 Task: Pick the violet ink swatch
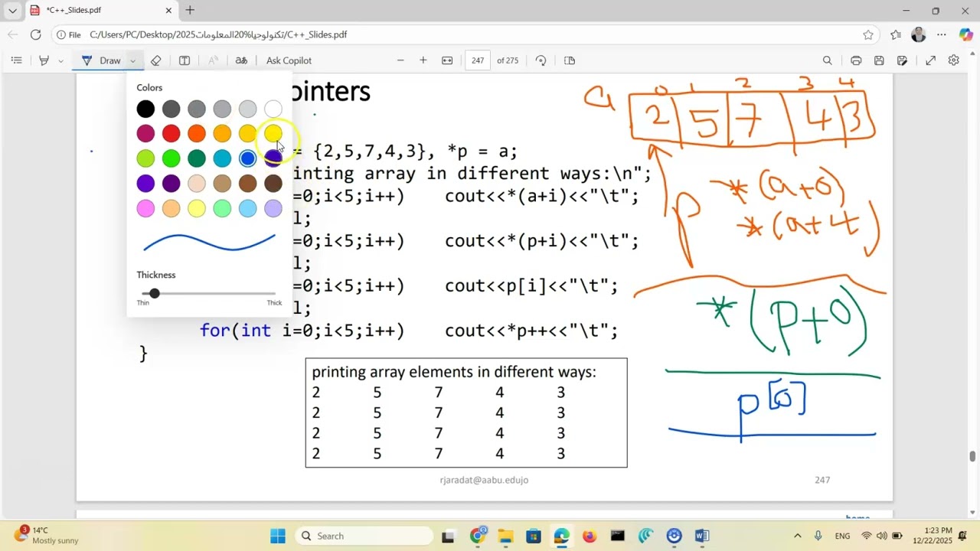[x=145, y=184]
